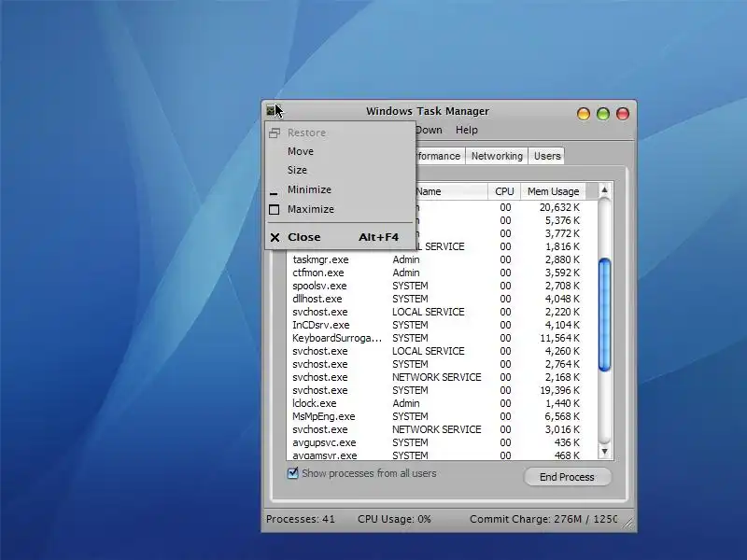This screenshot has width=747, height=560.
Task: Open the Help menu
Action: pos(466,130)
